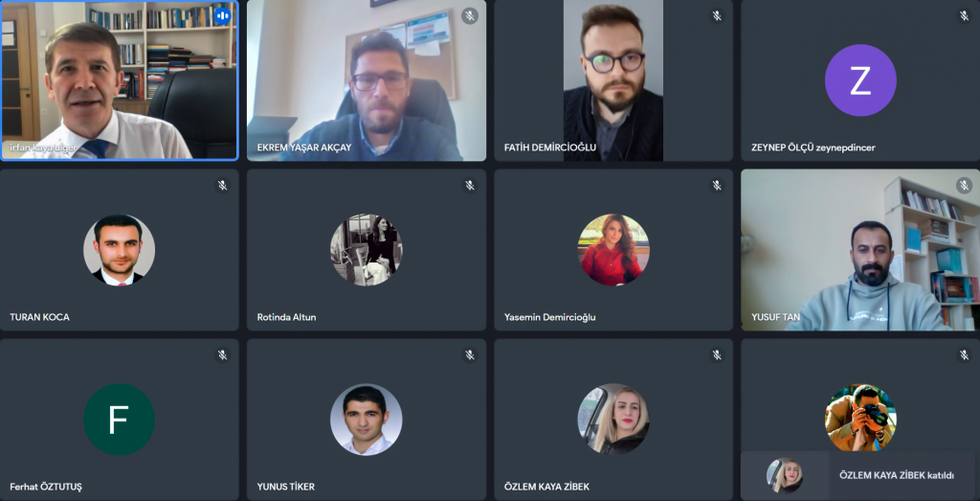Click muted mic icon on Turan Koca tile
The height and width of the screenshot is (501, 980).
click(222, 185)
